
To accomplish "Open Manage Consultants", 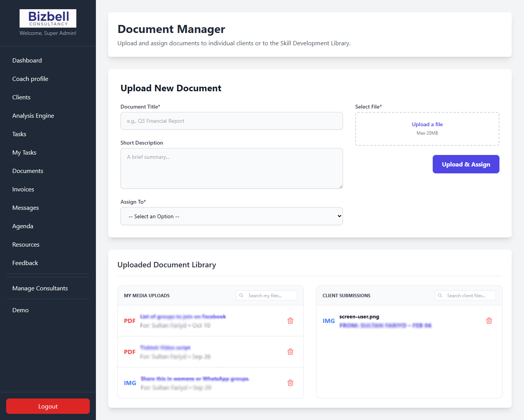I will [40, 288].
